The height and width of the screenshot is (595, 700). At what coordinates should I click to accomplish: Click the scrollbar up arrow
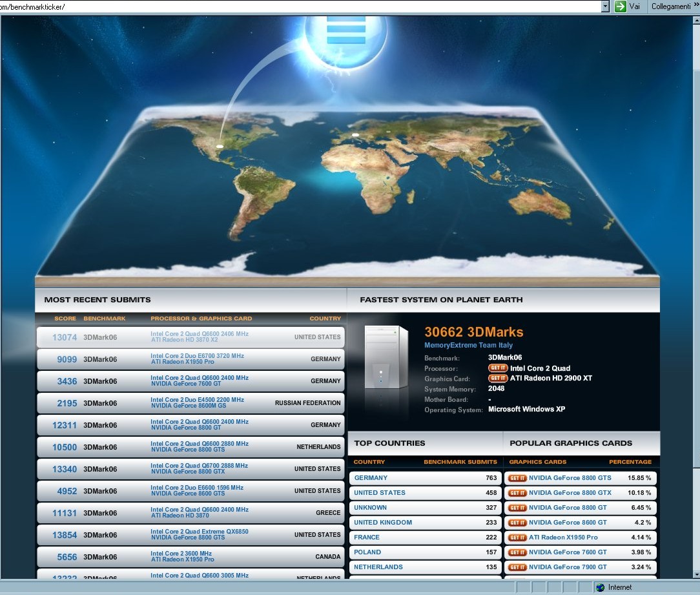tap(696, 21)
